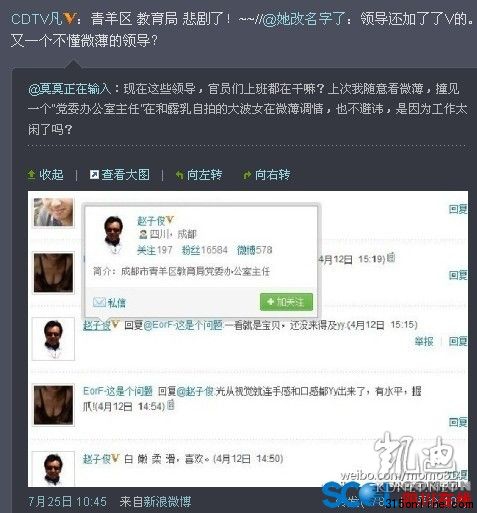Viewport: 477px width, 513px height.
Task: Open 查看大图 to view full image
Action: pyautogui.click(x=120, y=174)
